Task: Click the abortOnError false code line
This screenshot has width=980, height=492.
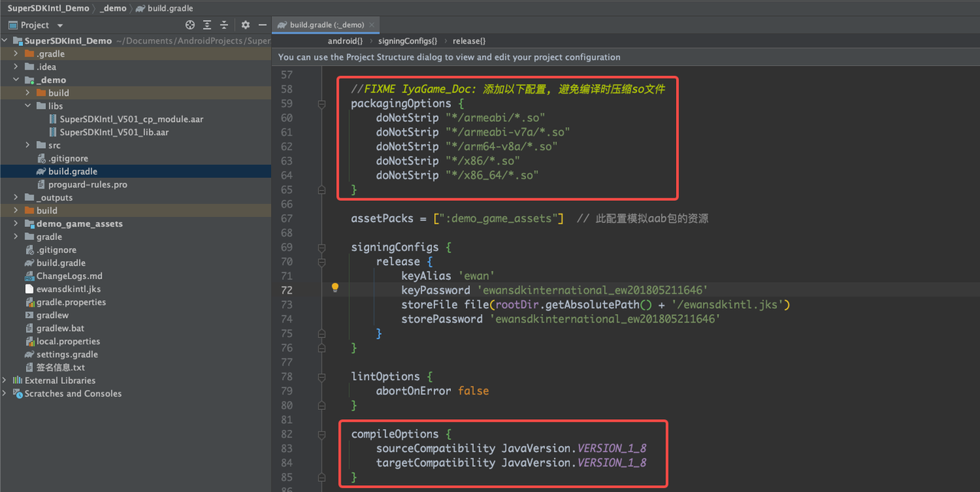Action: (432, 391)
